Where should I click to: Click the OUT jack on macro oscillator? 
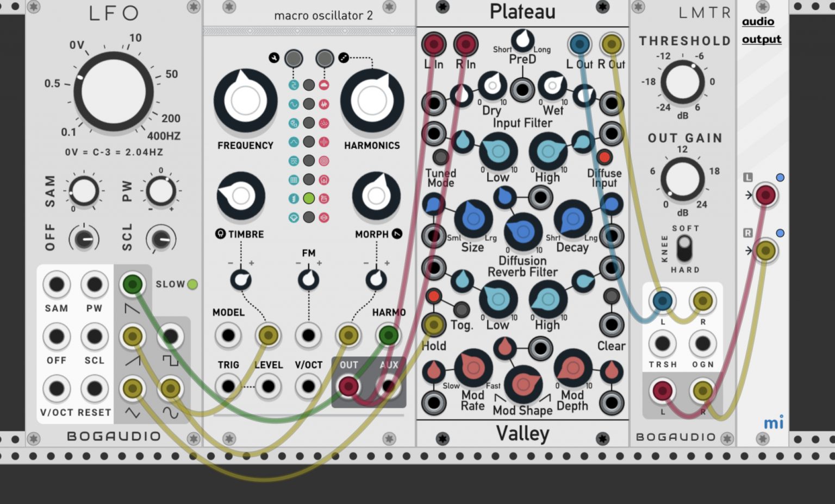coord(348,387)
